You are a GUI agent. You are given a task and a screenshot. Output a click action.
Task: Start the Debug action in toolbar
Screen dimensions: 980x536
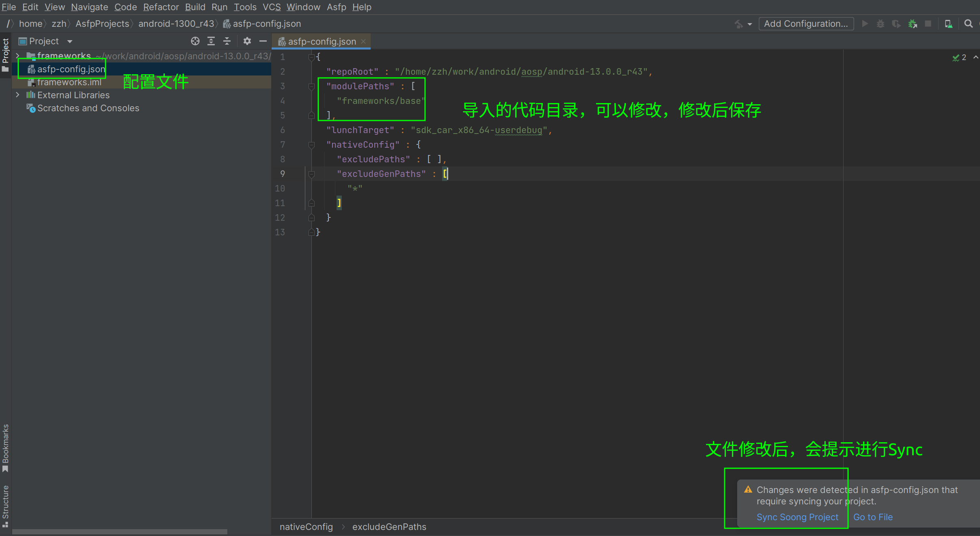[881, 24]
